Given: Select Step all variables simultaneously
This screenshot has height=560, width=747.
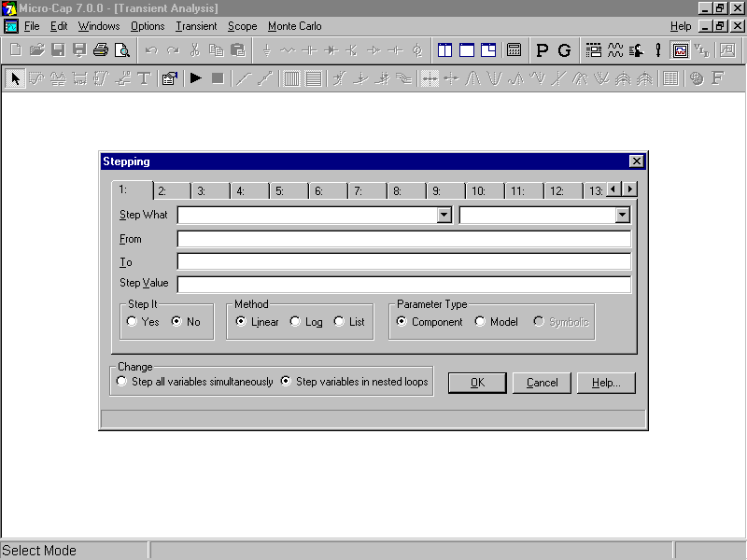Looking at the screenshot, I should coord(195,382).
